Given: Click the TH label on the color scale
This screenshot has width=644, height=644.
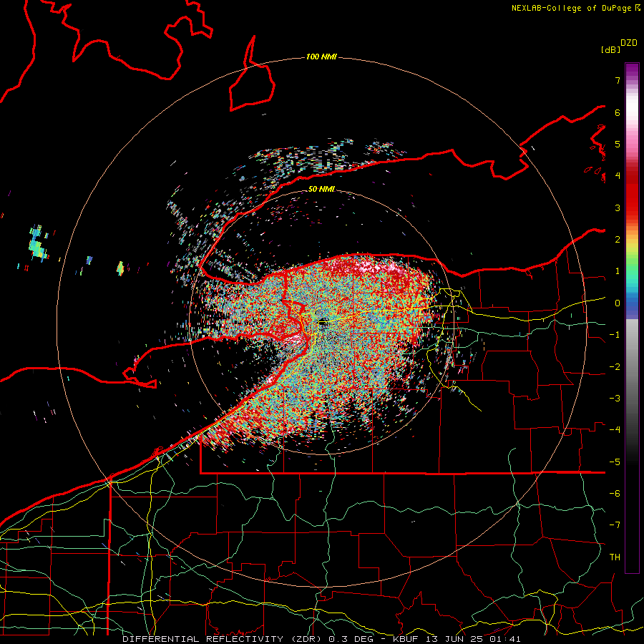Looking at the screenshot, I should [x=615, y=557].
